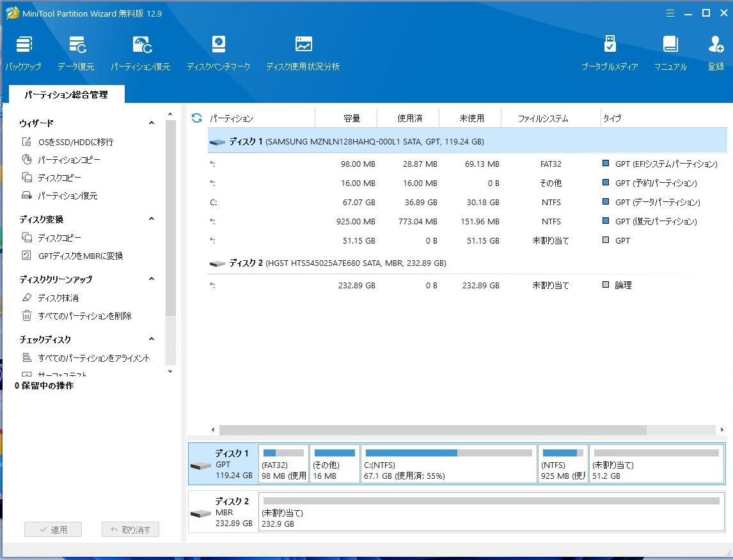Open the バックアップ (Backup) tool icon
Image resolution: width=733 pixels, height=560 pixels.
pyautogui.click(x=24, y=45)
